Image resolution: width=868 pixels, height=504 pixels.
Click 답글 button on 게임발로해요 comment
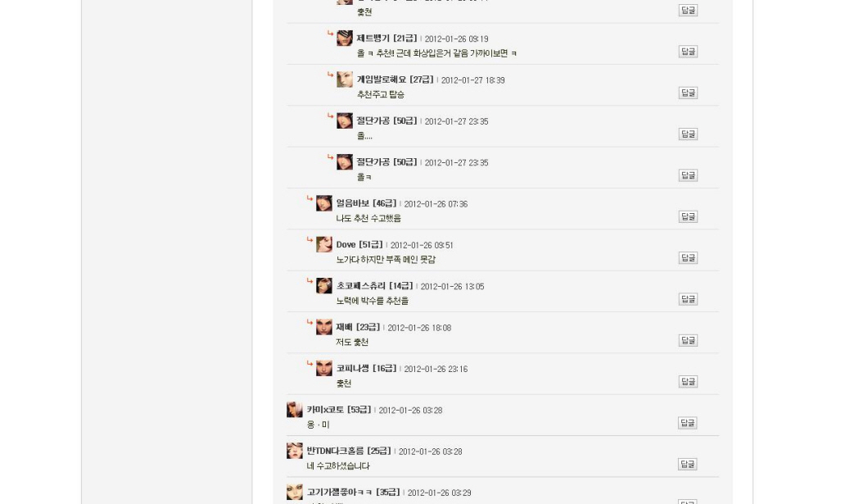tap(688, 93)
